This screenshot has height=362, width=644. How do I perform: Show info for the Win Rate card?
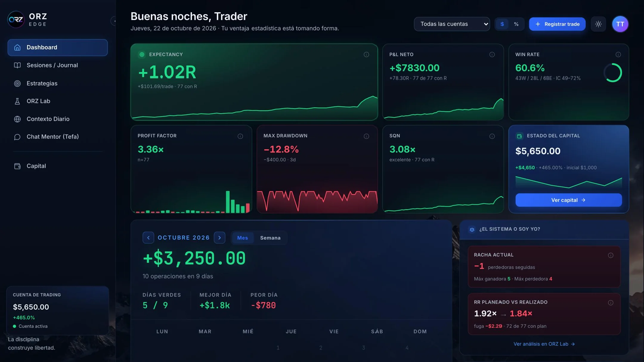618,55
